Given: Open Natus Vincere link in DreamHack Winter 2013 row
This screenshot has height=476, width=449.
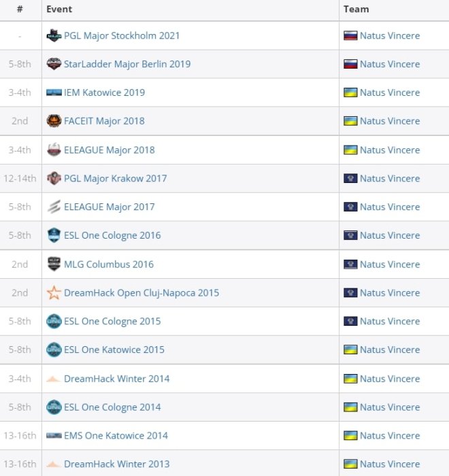Looking at the screenshot, I should 389,464.
